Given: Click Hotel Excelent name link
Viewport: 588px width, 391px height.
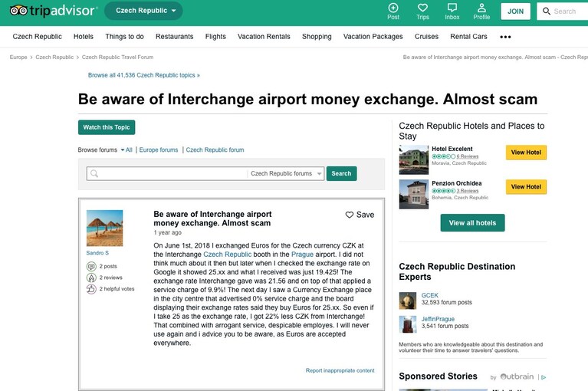Looking at the screenshot, I should pyautogui.click(x=452, y=149).
